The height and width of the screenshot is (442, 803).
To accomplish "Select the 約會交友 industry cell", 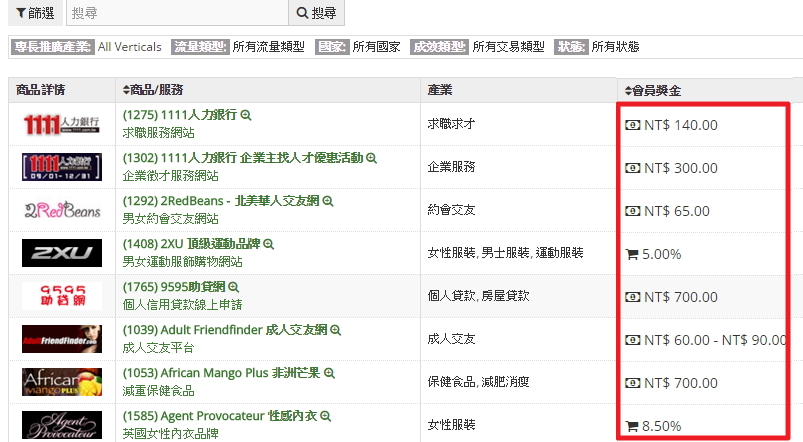I will click(x=451, y=210).
